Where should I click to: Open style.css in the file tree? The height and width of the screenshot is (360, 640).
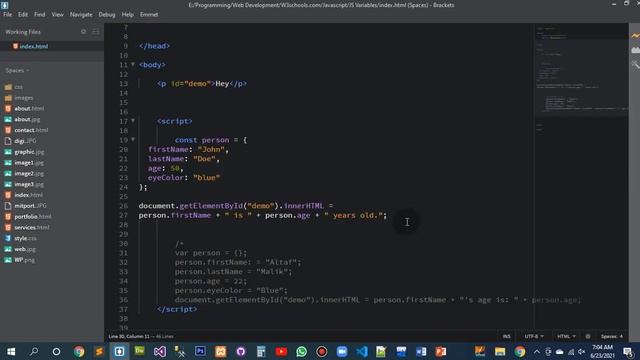(x=25, y=238)
